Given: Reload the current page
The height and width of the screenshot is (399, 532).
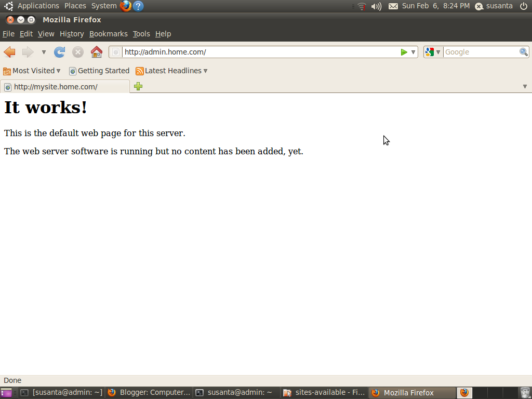Looking at the screenshot, I should click(59, 52).
